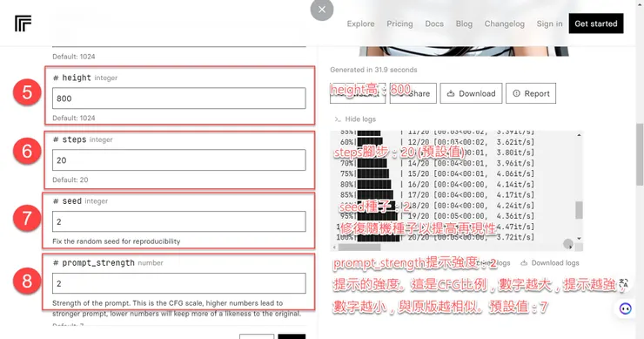Edit the seed input field
644x339 pixels.
(179, 221)
